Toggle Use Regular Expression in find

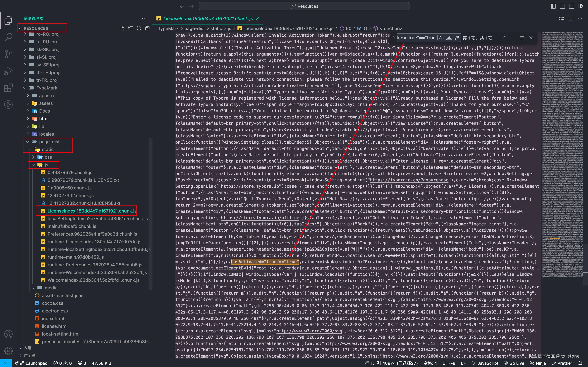(x=457, y=38)
